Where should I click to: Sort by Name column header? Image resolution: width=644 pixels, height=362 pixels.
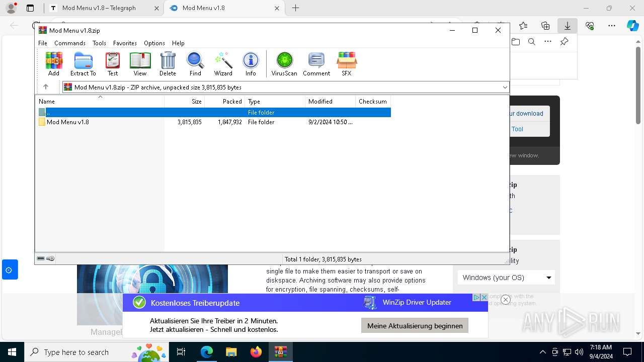(x=100, y=102)
